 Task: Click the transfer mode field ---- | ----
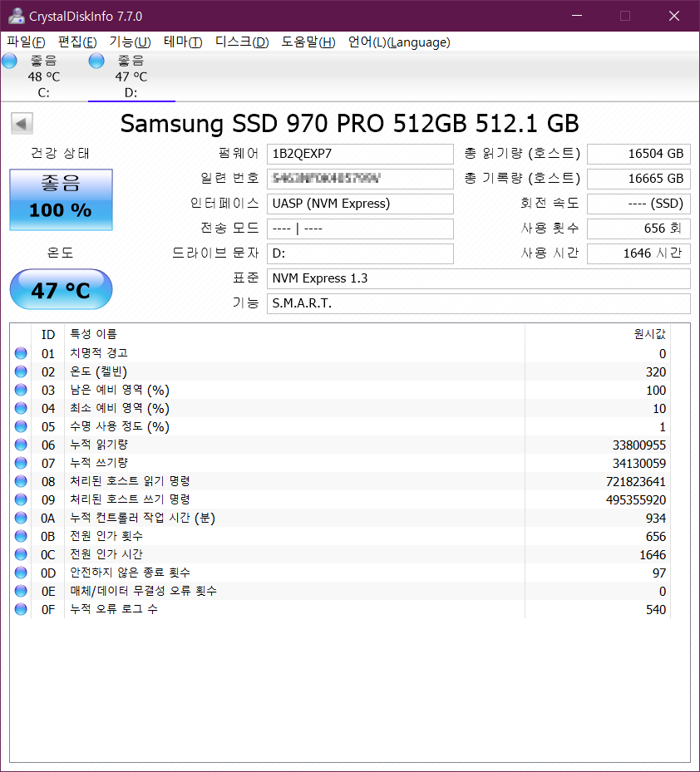[x=360, y=229]
